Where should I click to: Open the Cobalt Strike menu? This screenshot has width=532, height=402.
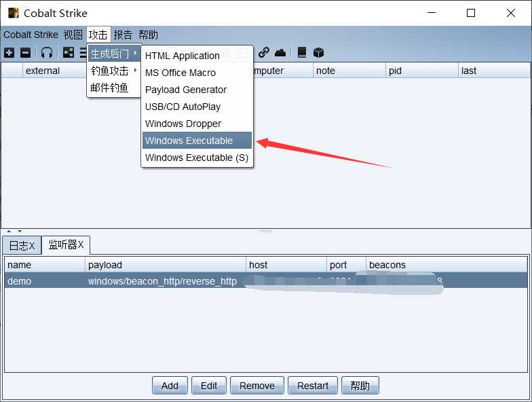point(31,35)
